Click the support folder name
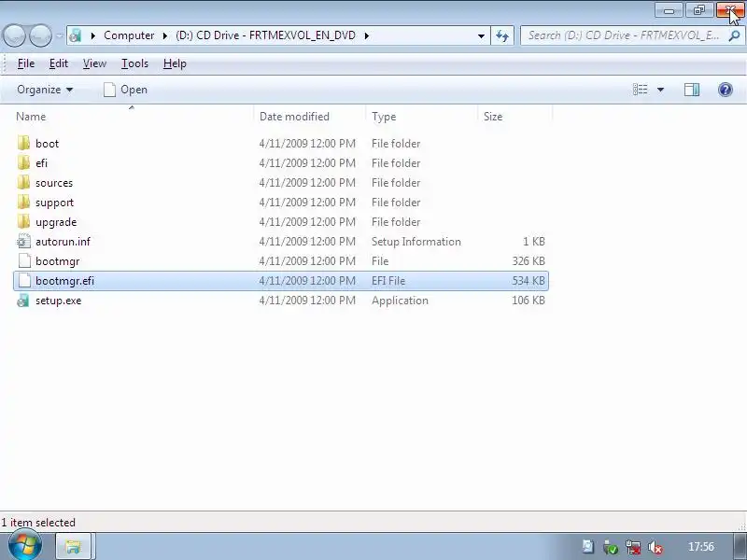Screen dimensions: 747x560 [54, 203]
